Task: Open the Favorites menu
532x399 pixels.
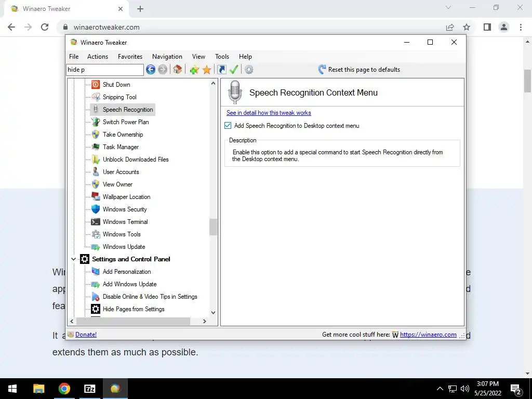Action: tap(130, 57)
